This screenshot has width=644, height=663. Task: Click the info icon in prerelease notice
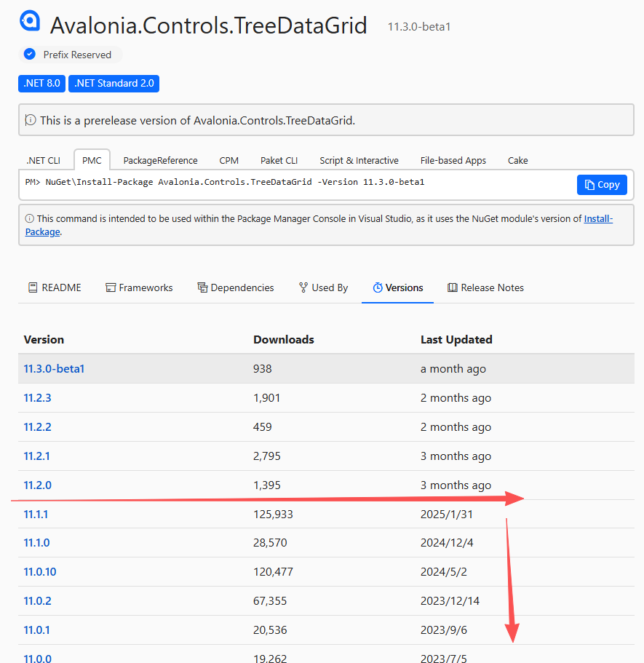(x=31, y=120)
